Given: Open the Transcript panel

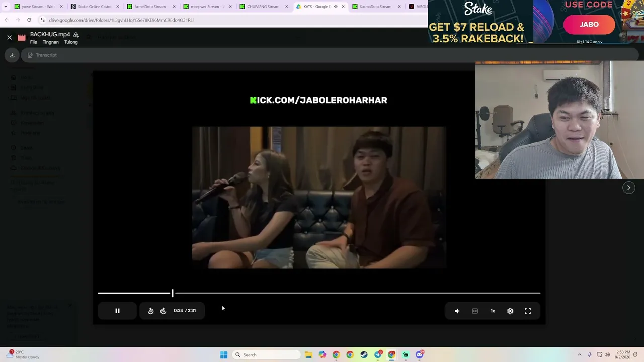Looking at the screenshot, I should (42, 55).
